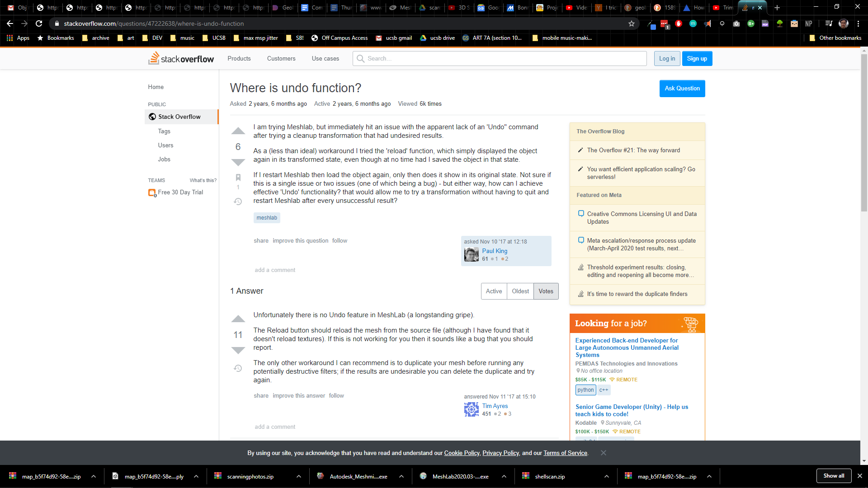Viewport: 868px width, 488px height.
Task: Click the Ask Question button
Action: pyautogui.click(x=682, y=88)
